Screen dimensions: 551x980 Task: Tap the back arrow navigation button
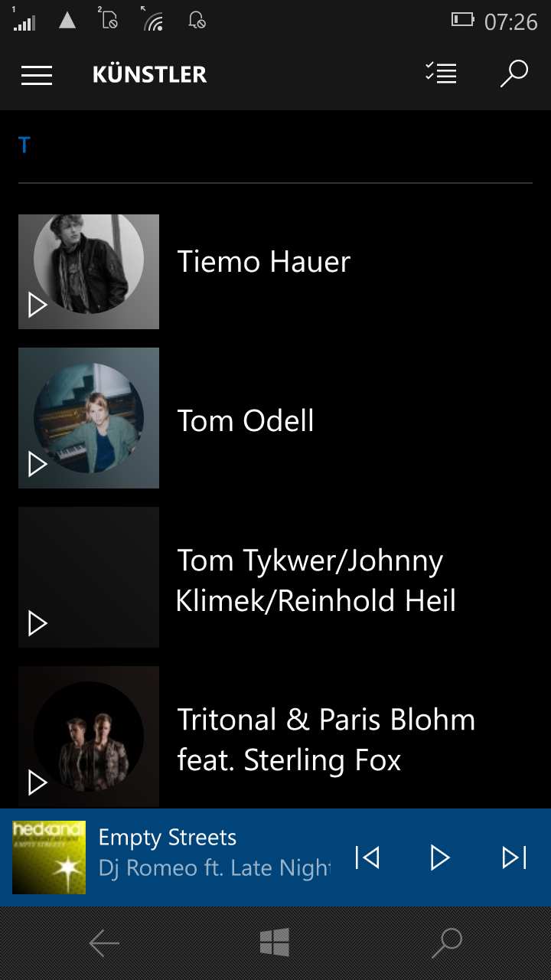[x=104, y=943]
